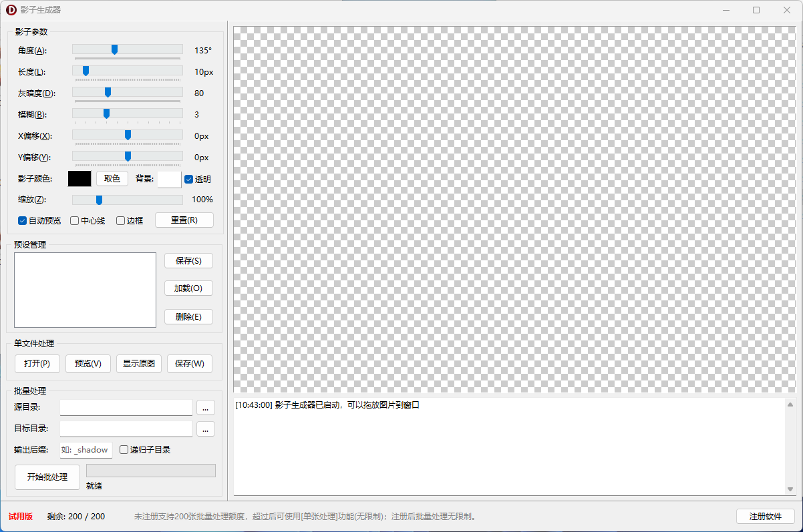Click the 开始批处理 button
Image resolution: width=803 pixels, height=532 pixels.
tap(47, 477)
